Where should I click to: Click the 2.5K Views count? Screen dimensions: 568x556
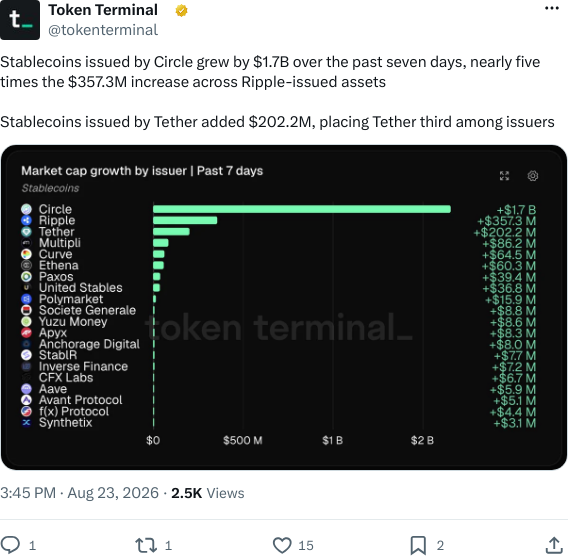[208, 493]
